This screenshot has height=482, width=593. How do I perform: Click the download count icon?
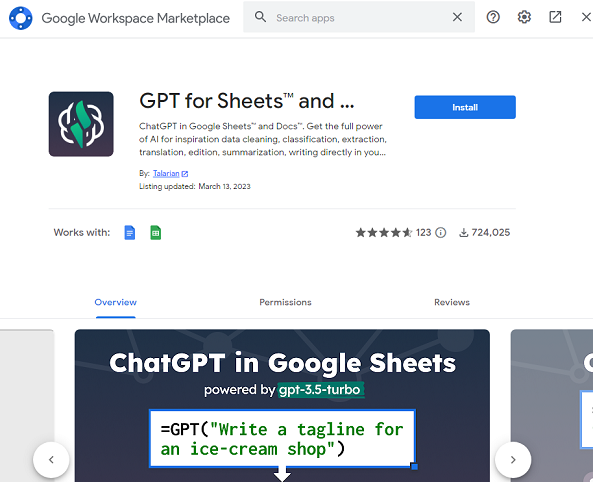tap(464, 232)
